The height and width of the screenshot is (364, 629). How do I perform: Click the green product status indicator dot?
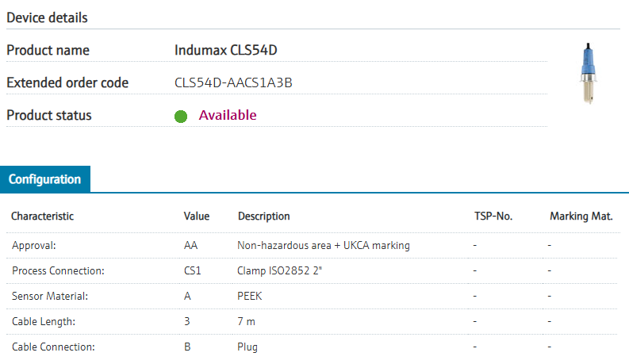[181, 116]
